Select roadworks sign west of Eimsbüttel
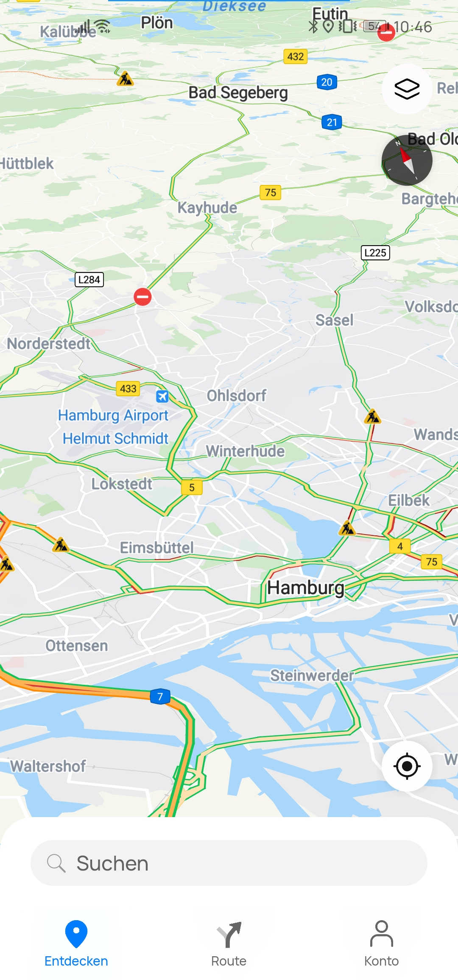Screen dimensions: 458x980 61,544
